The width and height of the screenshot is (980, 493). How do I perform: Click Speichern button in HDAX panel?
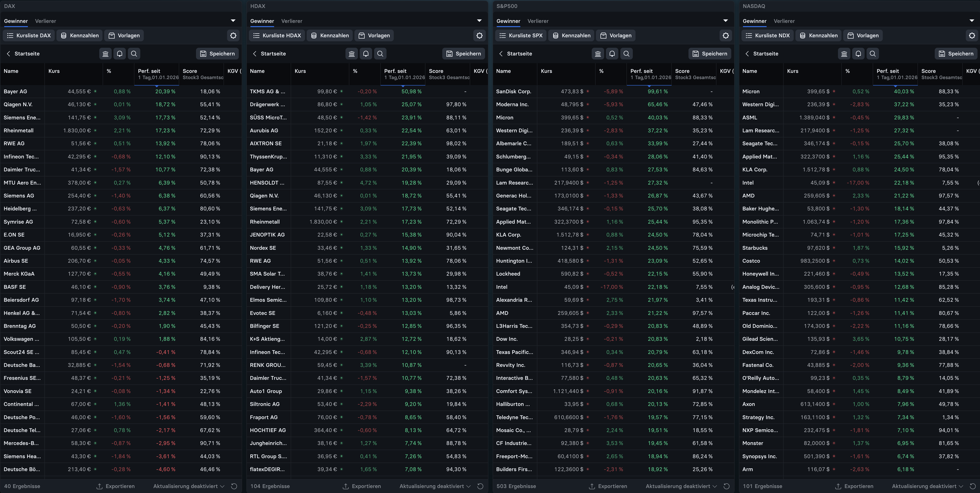coord(463,54)
